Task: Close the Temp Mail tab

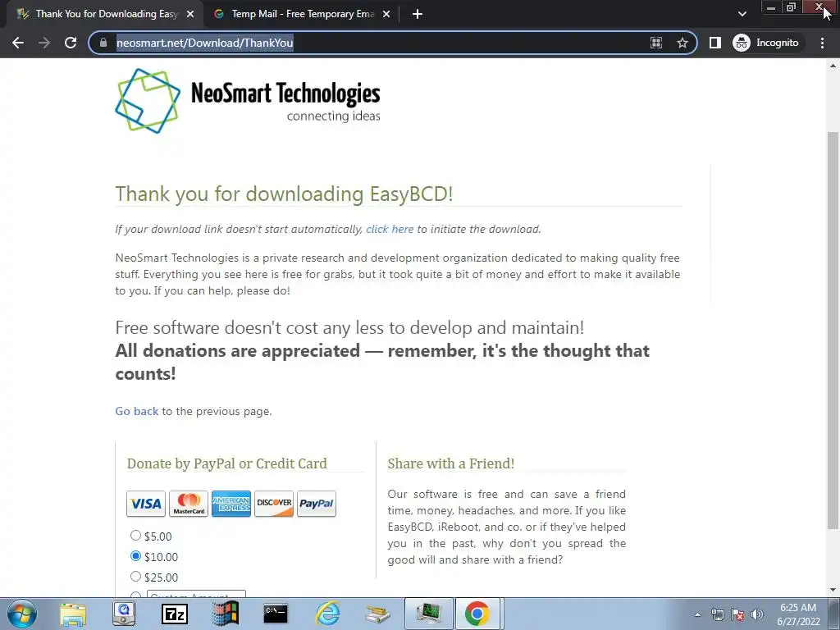Action: point(386,14)
